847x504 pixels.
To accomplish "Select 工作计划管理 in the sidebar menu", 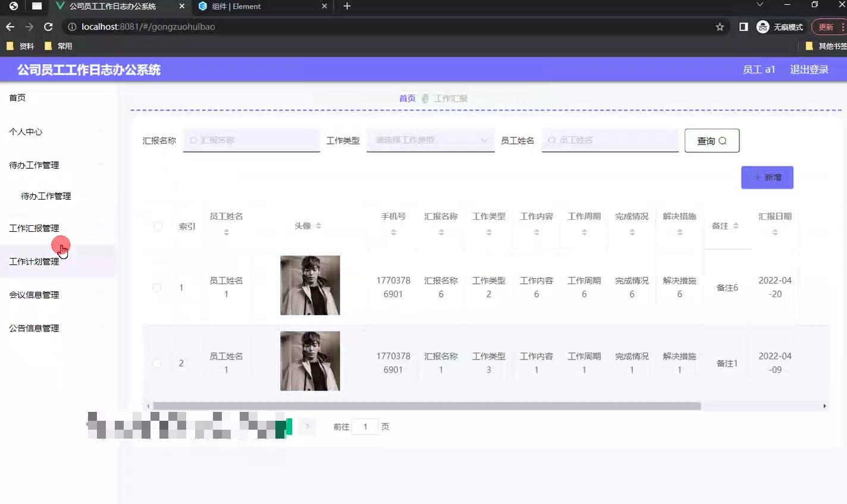I will click(x=34, y=261).
